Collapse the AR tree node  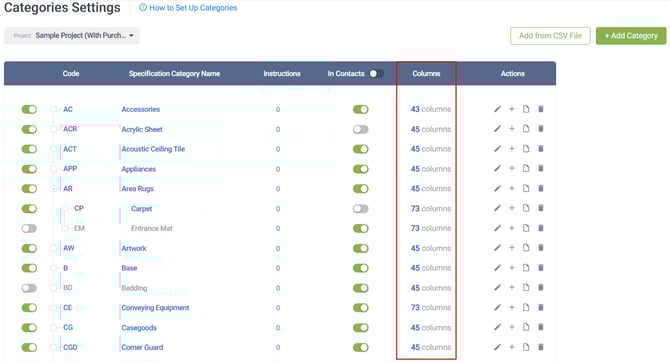click(53, 188)
